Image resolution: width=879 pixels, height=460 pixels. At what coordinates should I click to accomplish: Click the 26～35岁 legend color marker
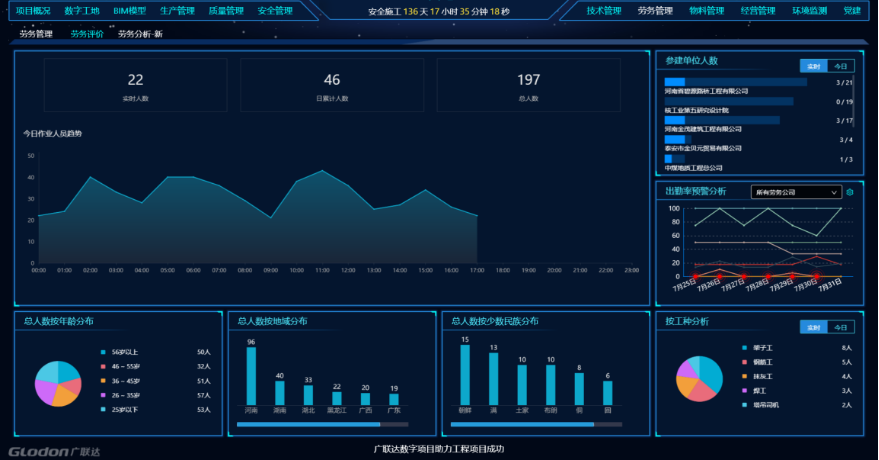click(103, 395)
